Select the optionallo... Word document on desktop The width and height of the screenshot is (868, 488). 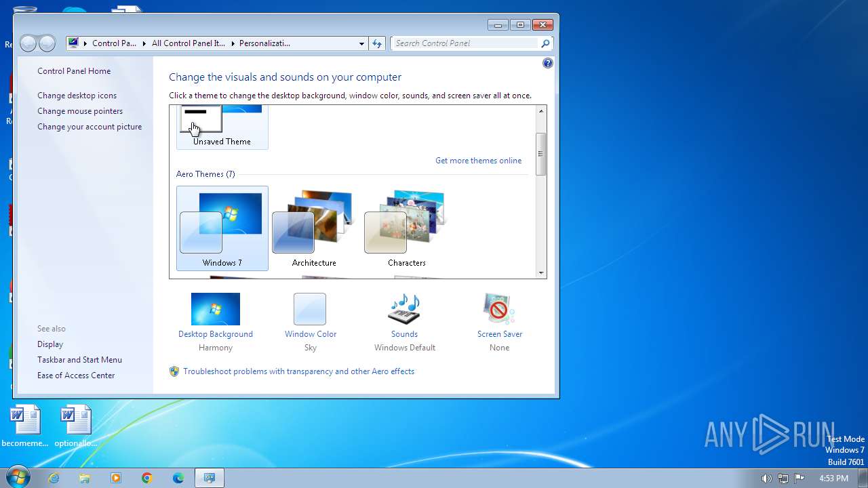tap(76, 426)
